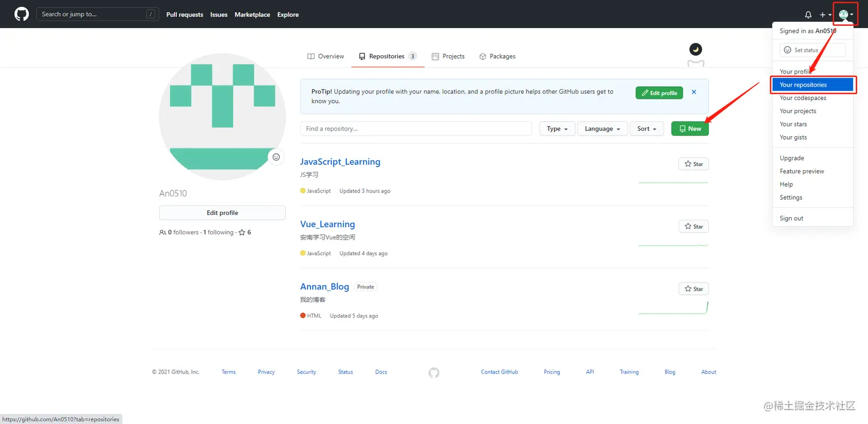Screen dimensions: 868x424
Task: Select Your gists in user menu
Action: pyautogui.click(x=812, y=137)
